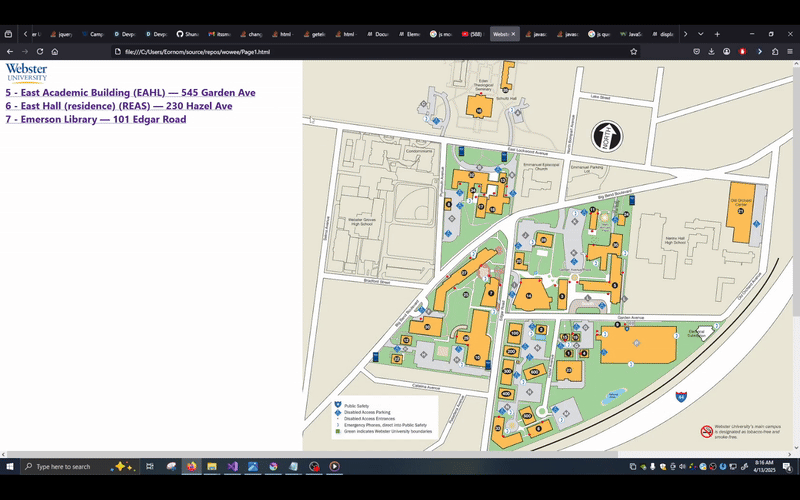
Task: Bookmark this page with the star icon
Action: 634,52
